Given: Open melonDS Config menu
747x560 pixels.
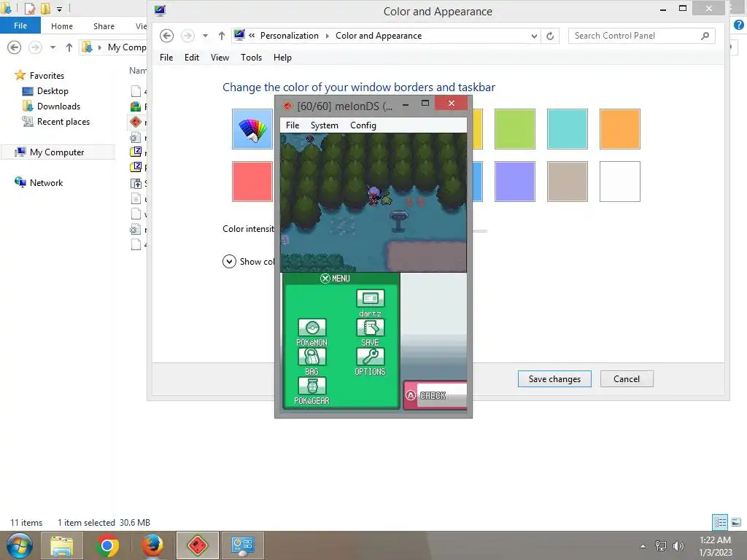Looking at the screenshot, I should coord(363,125).
